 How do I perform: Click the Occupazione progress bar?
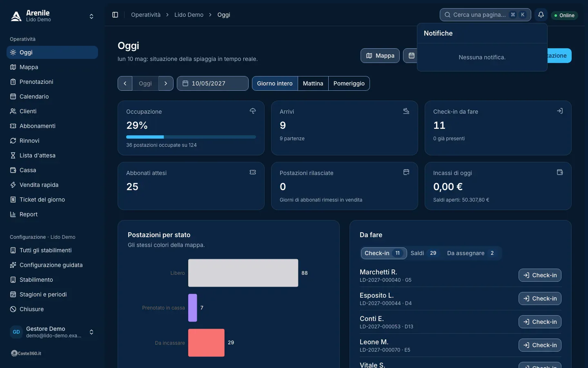pyautogui.click(x=191, y=137)
